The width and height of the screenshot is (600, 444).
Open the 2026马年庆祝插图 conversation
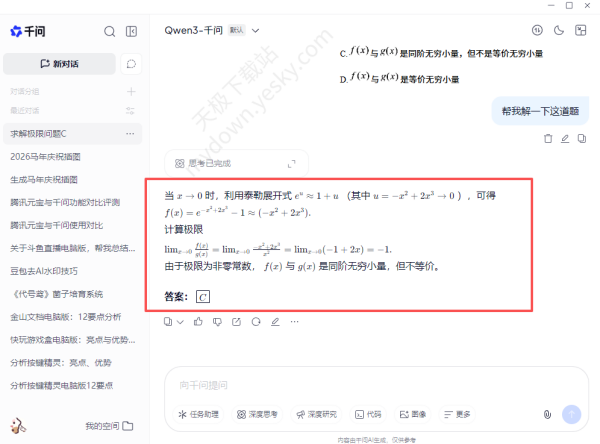(x=45, y=156)
